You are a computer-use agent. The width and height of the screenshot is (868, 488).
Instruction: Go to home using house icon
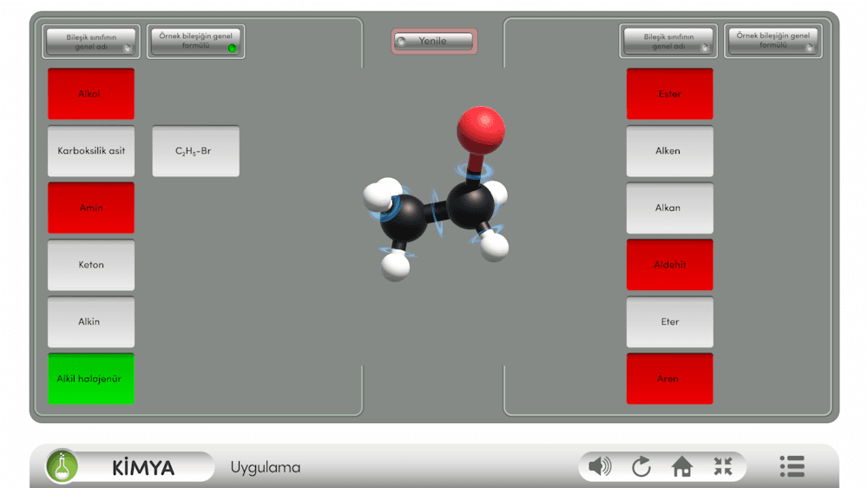[x=682, y=467]
